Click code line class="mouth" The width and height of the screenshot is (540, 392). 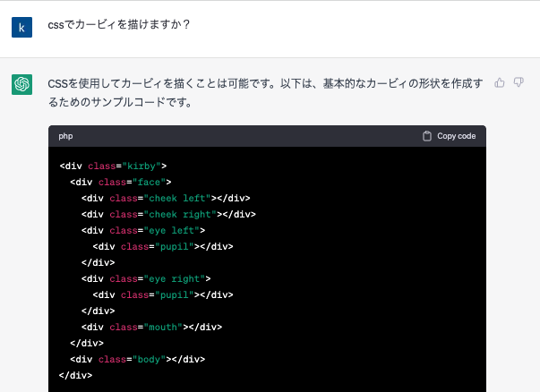point(152,327)
